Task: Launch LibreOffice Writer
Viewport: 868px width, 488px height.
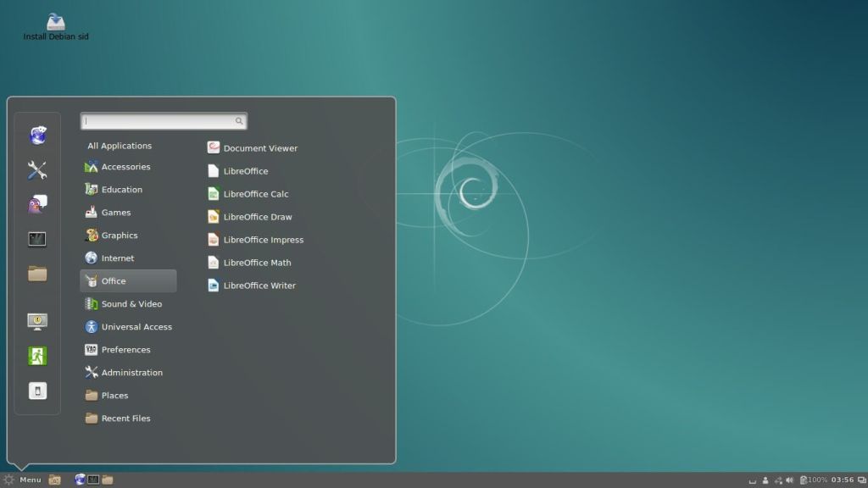Action: pos(252,286)
